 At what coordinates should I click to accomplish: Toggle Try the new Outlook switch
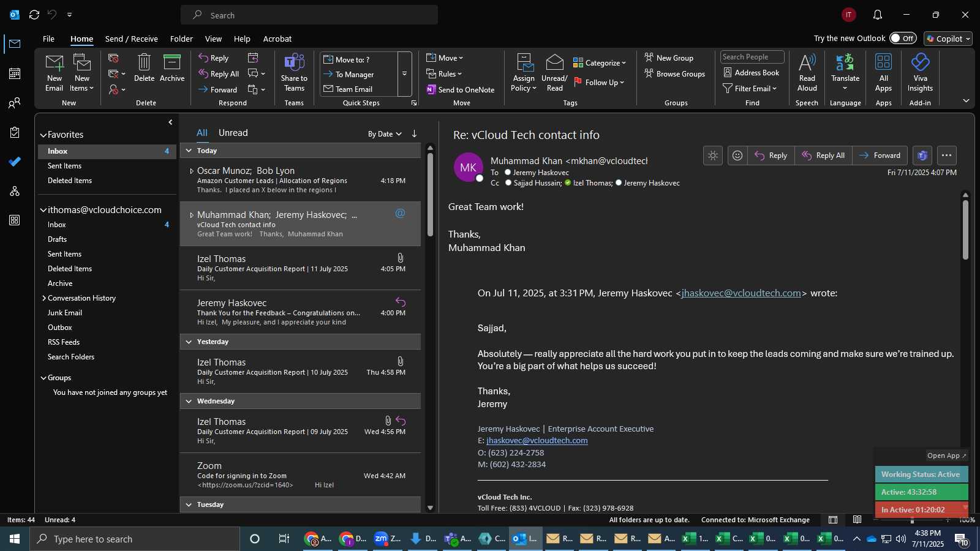click(903, 38)
